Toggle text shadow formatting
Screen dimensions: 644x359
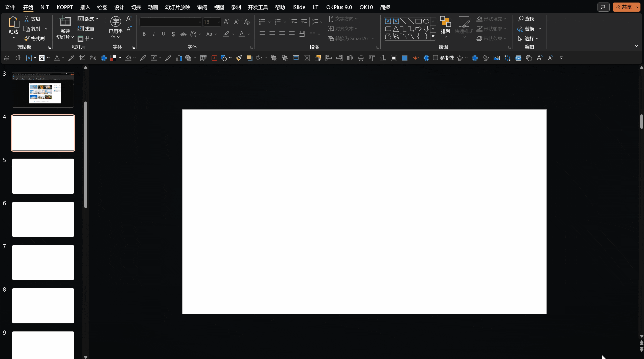click(173, 34)
